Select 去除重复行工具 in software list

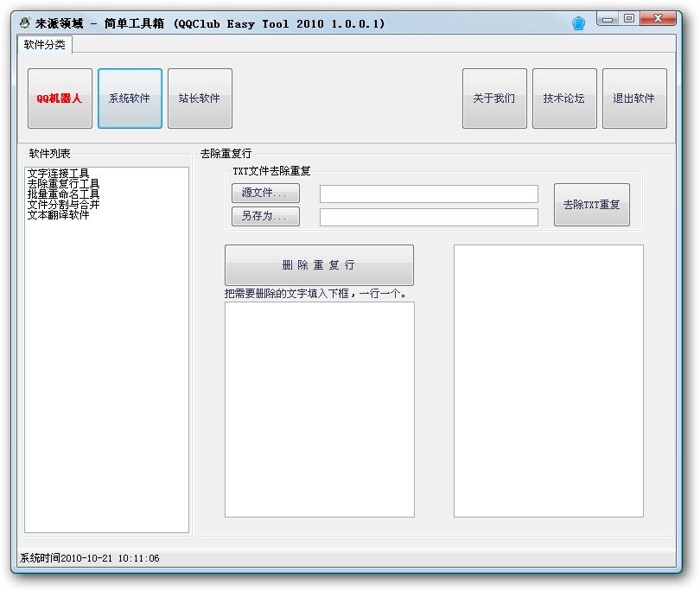point(61,182)
